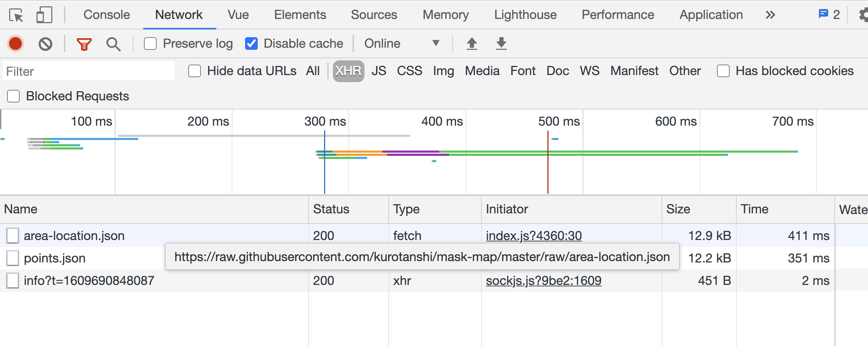Screen dimensions: 868x346
Task: Click the red Load event marker line
Action: pyautogui.click(x=548, y=162)
